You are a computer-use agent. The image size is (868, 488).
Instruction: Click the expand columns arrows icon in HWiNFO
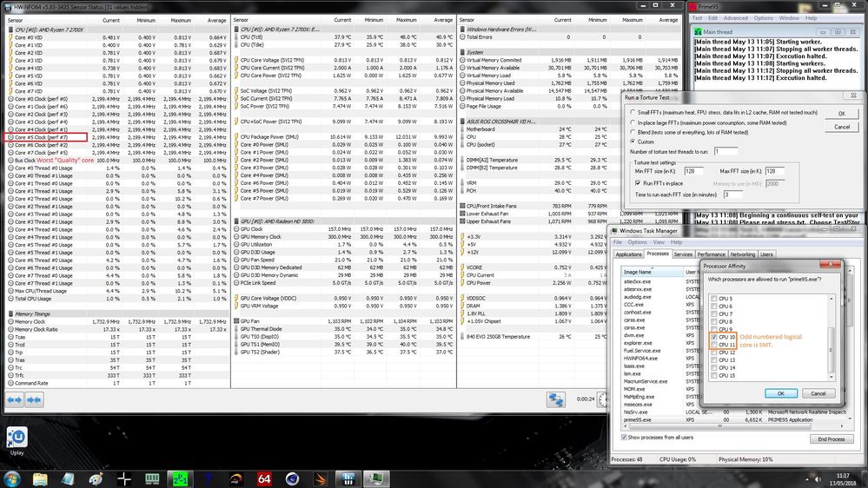(x=15, y=399)
